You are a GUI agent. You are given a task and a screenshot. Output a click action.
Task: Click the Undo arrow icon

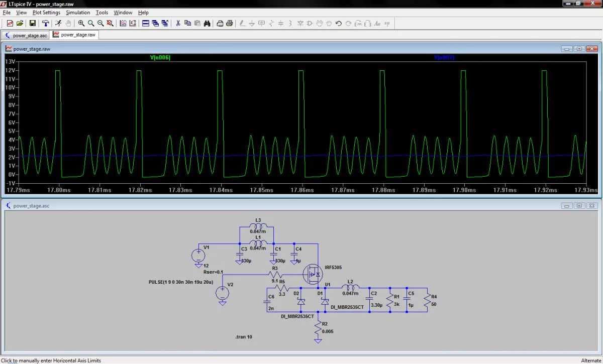coord(339,23)
